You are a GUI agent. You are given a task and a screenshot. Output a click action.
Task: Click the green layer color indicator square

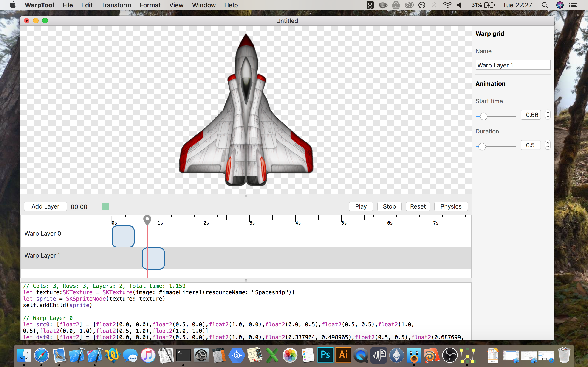click(x=105, y=206)
